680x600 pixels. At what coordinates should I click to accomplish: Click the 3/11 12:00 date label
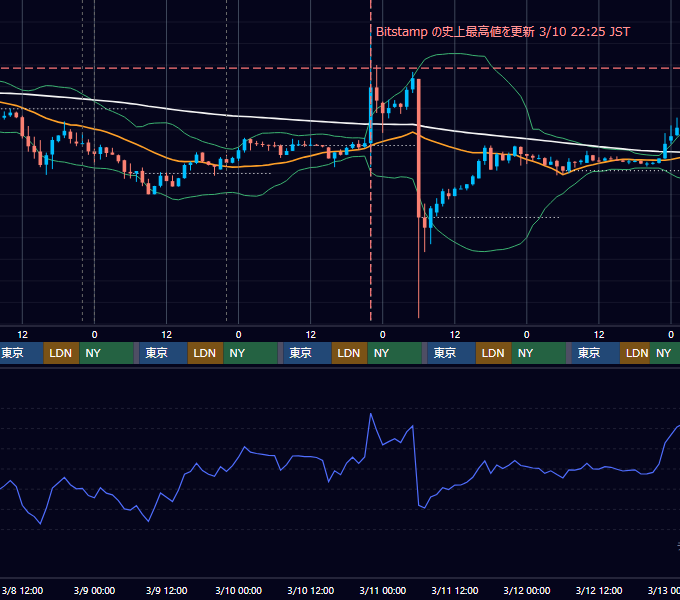pyautogui.click(x=454, y=590)
